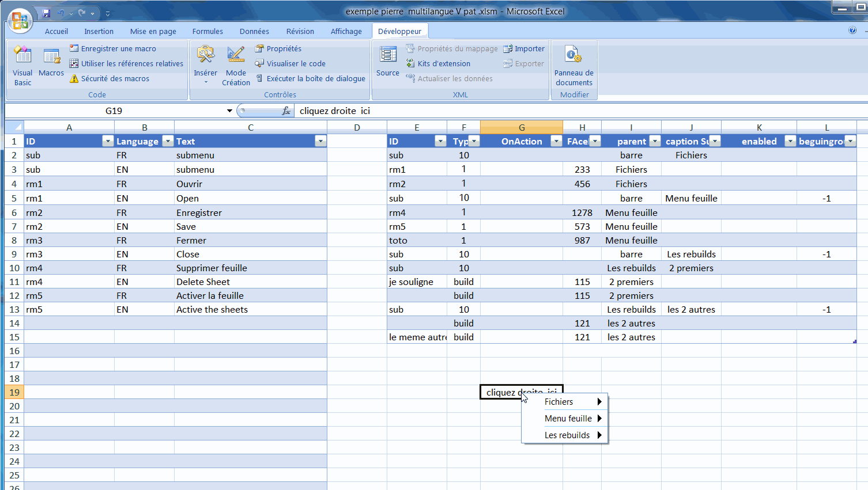Select column K header

coord(759,127)
